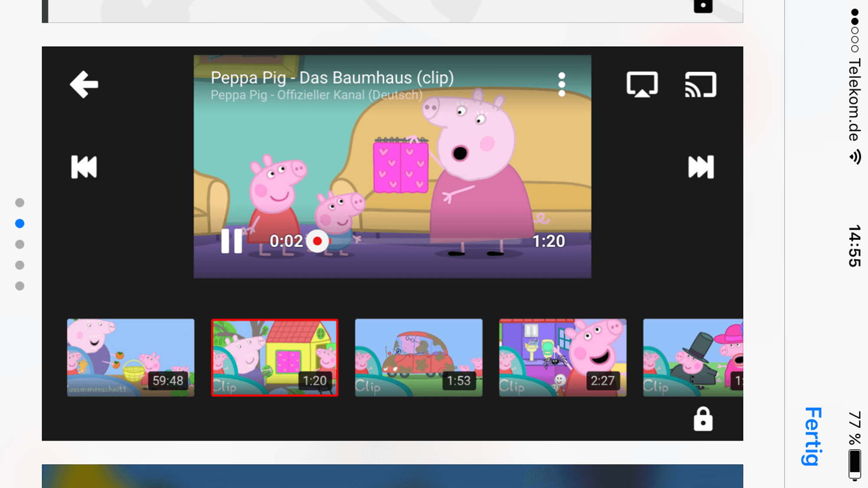Screen dimensions: 868x488
Task: Click the red playback scrubber knob
Action: coord(317,241)
